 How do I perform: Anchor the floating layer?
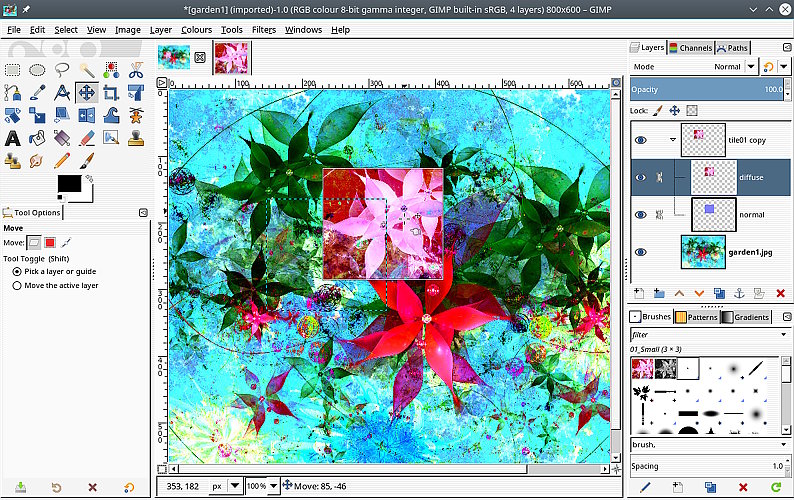coord(739,293)
